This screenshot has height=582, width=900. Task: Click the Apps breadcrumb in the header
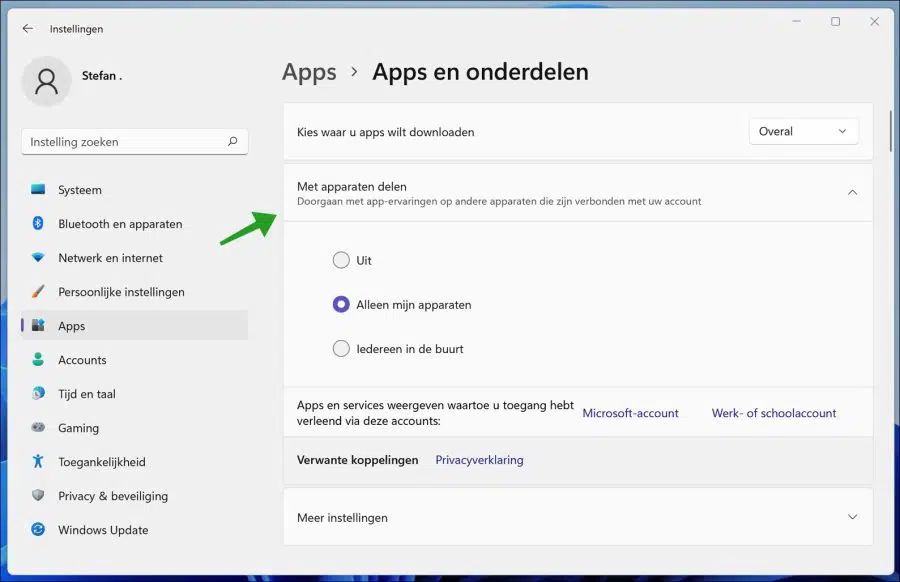309,72
